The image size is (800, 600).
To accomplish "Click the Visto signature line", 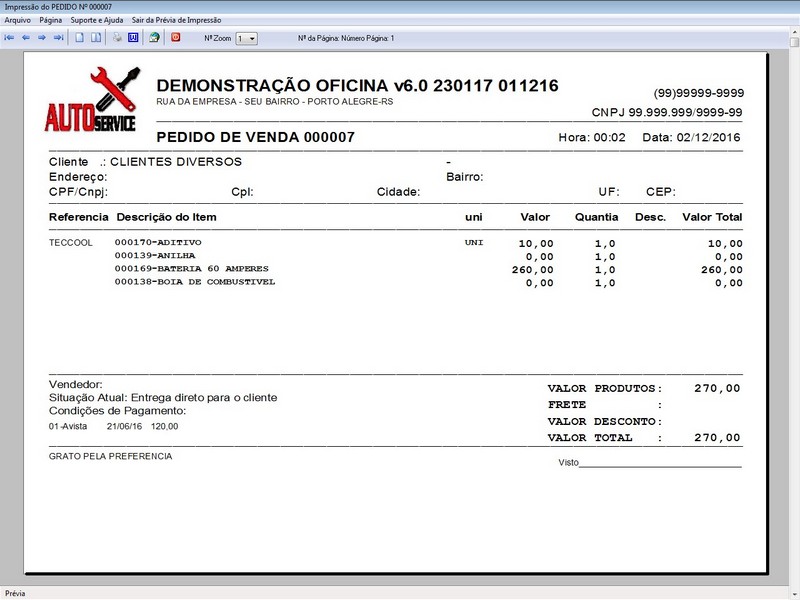I will click(650, 463).
